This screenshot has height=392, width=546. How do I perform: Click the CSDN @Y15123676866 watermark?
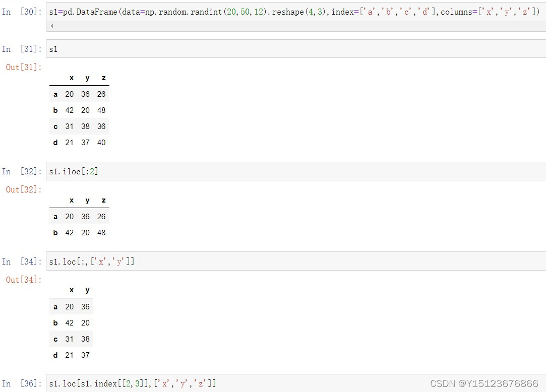(x=484, y=383)
